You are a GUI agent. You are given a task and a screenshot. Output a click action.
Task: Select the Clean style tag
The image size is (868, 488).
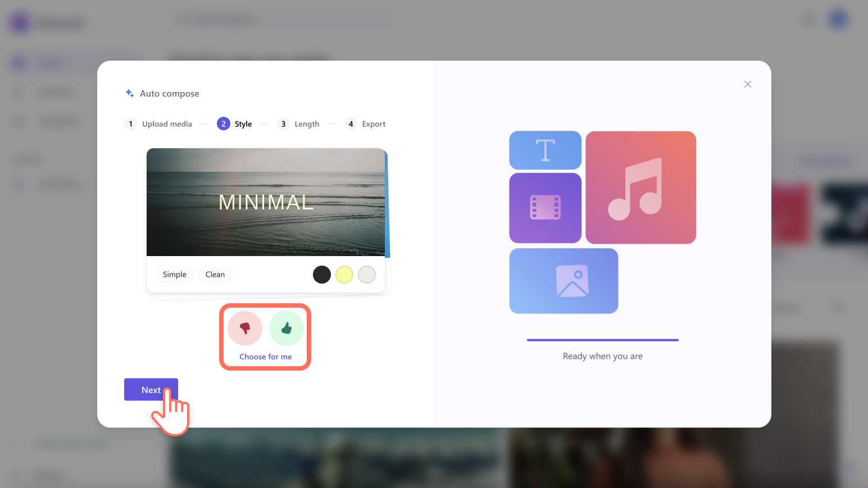click(x=215, y=274)
